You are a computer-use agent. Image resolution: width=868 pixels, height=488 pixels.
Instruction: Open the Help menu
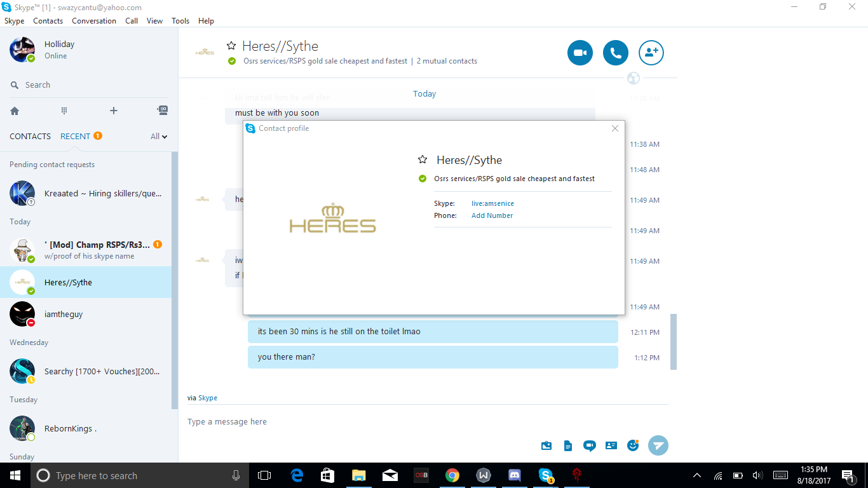point(206,21)
